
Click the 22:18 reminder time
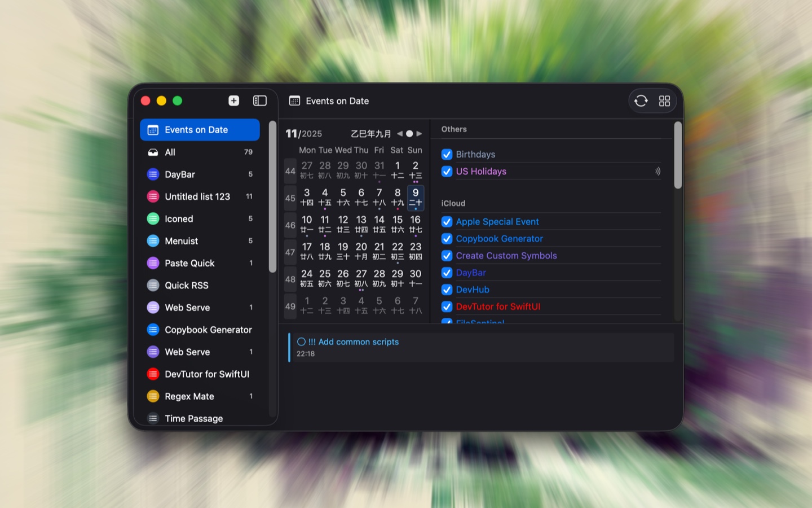coord(306,354)
